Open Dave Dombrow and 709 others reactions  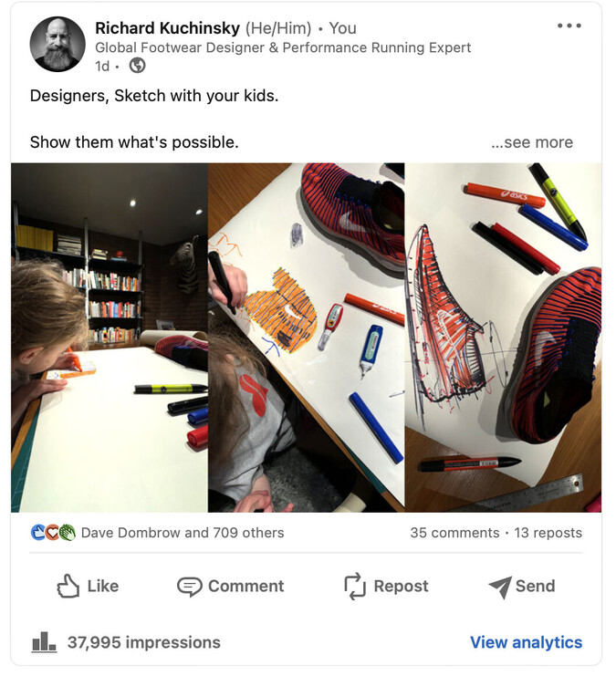pyautogui.click(x=183, y=533)
